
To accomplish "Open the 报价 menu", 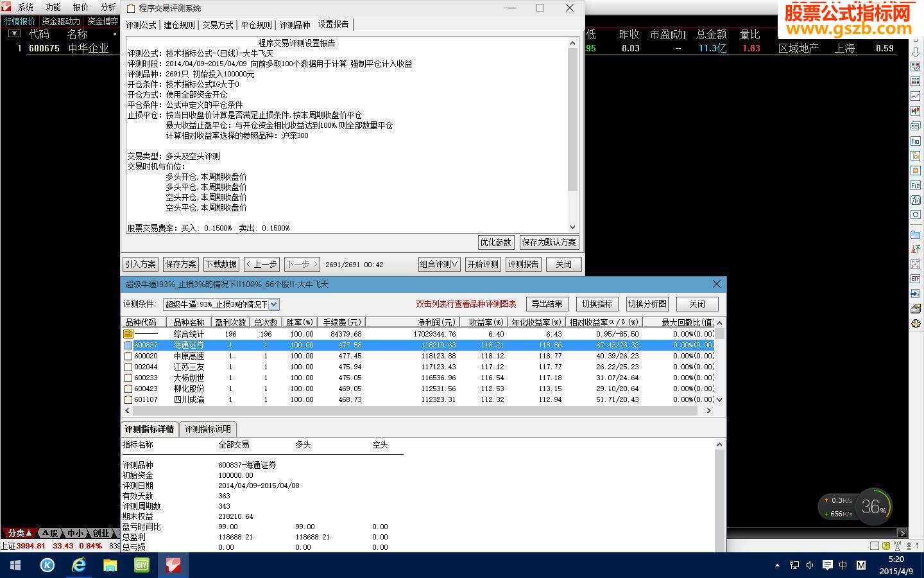I will (x=80, y=7).
